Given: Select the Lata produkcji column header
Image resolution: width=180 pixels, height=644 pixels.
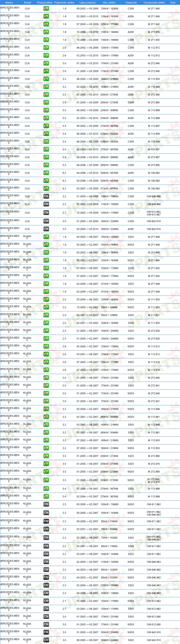Looking at the screenshot, I should [87, 3].
